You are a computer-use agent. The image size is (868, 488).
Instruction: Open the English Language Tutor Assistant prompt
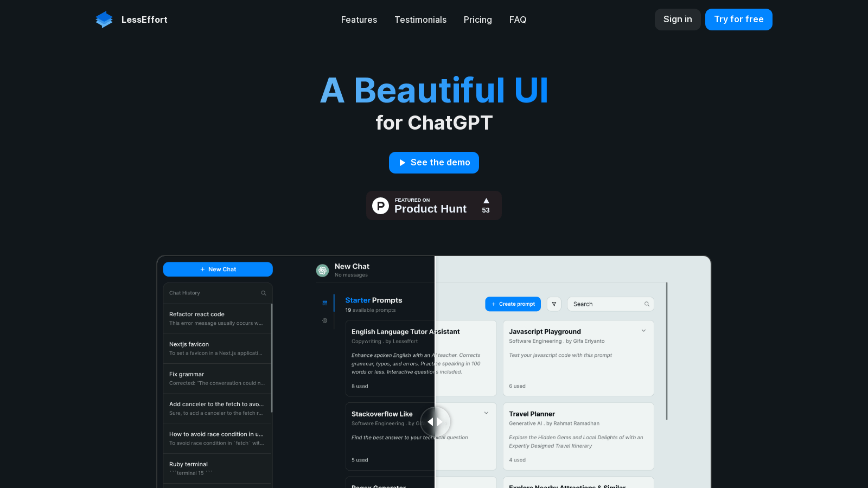pyautogui.click(x=421, y=358)
